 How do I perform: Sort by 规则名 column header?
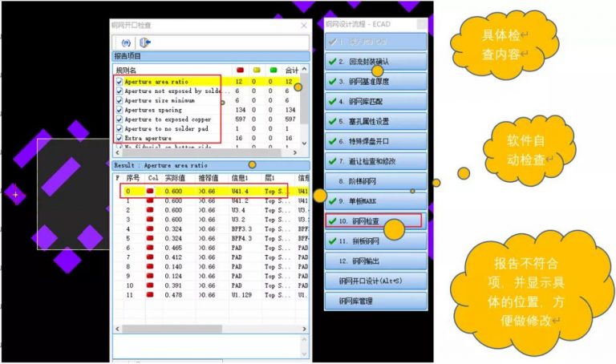coord(126,71)
